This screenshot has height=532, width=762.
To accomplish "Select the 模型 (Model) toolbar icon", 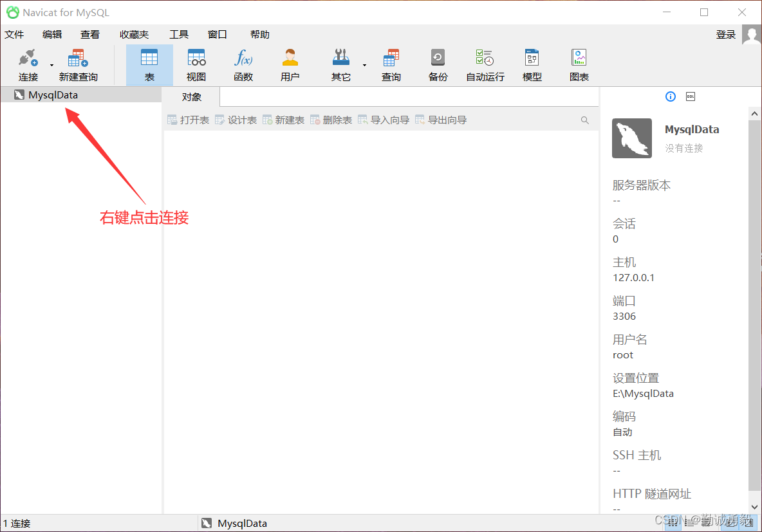I will click(532, 65).
